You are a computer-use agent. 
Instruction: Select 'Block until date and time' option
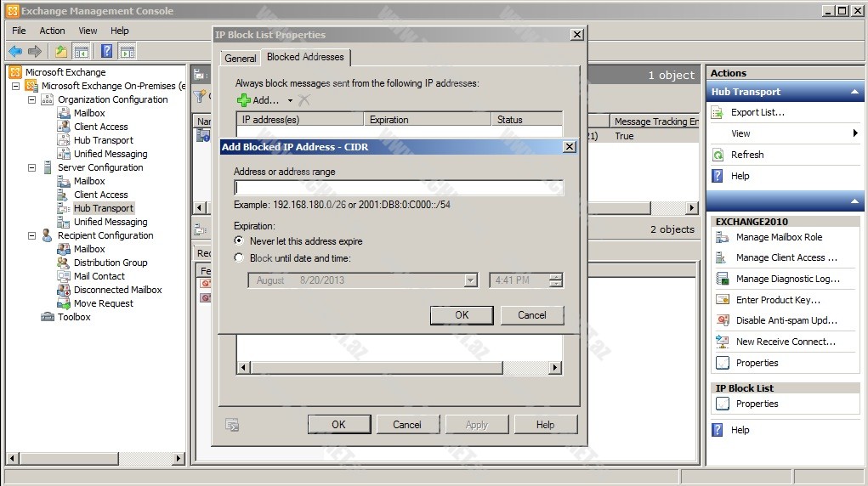[240, 258]
